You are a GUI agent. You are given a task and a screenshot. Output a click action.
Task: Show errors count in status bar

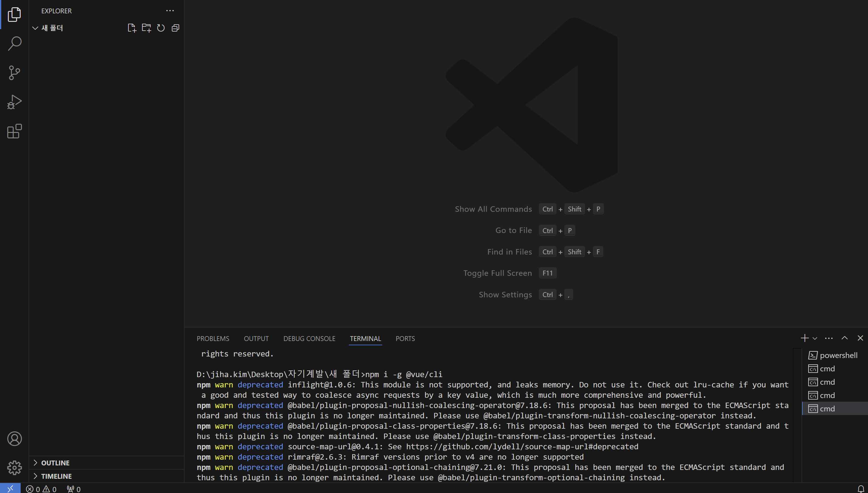click(33, 489)
